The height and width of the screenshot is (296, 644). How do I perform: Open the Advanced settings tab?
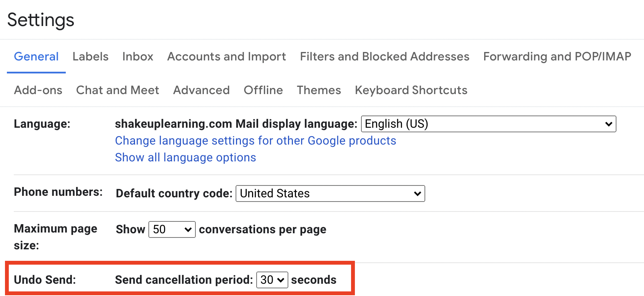click(x=202, y=90)
